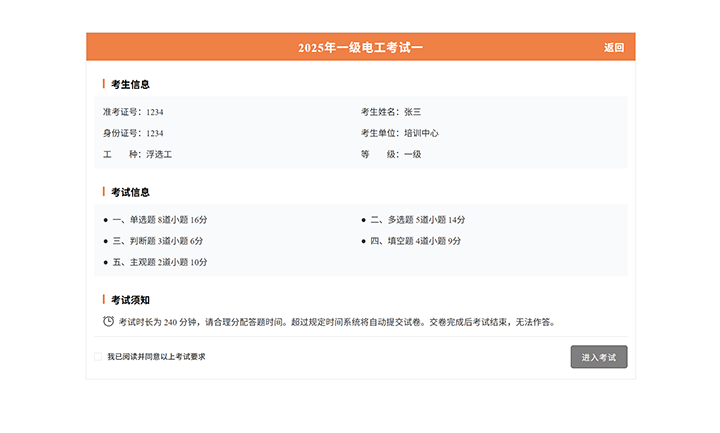This screenshot has height=433, width=720.
Task: Click the 单选题 8道小题 list item
Action: tap(160, 220)
